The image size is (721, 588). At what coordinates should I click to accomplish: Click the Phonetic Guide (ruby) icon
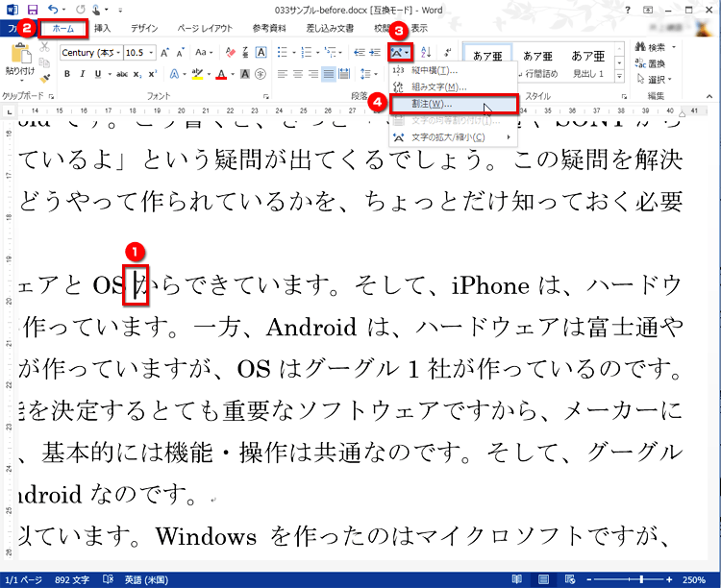coord(245,53)
